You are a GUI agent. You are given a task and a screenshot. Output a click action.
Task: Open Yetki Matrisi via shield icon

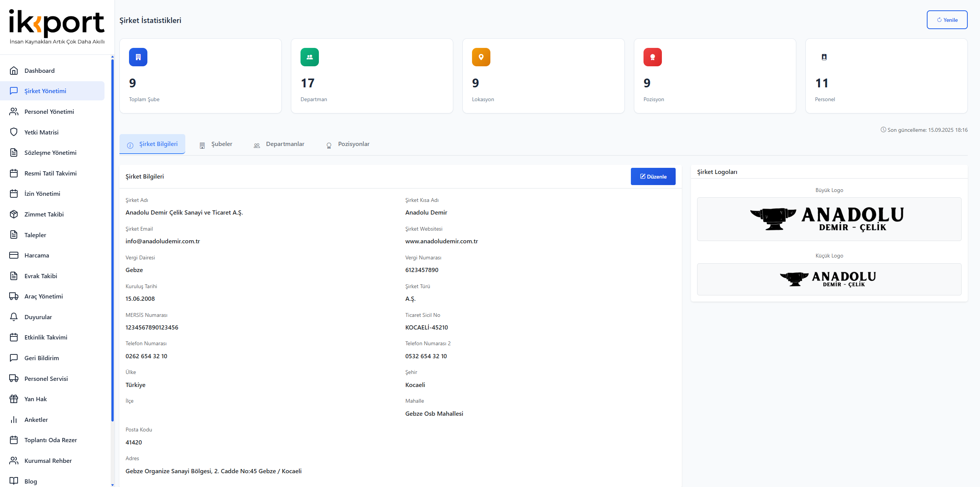click(x=14, y=132)
